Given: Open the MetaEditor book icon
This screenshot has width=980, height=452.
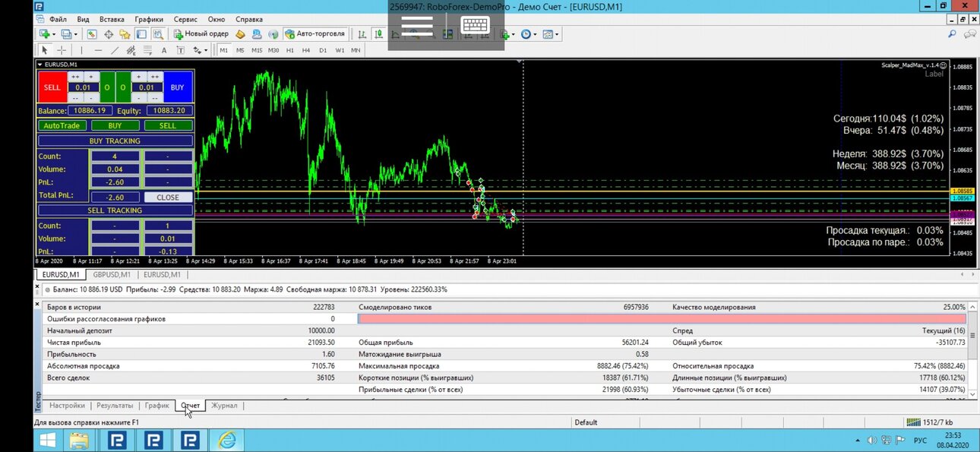Looking at the screenshot, I should pyautogui.click(x=240, y=34).
